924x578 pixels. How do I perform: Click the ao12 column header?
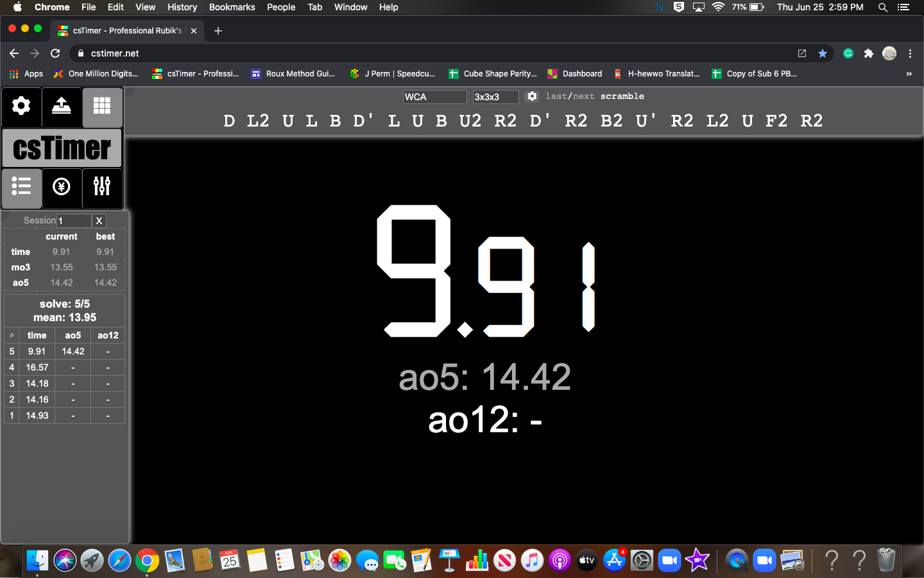(108, 335)
